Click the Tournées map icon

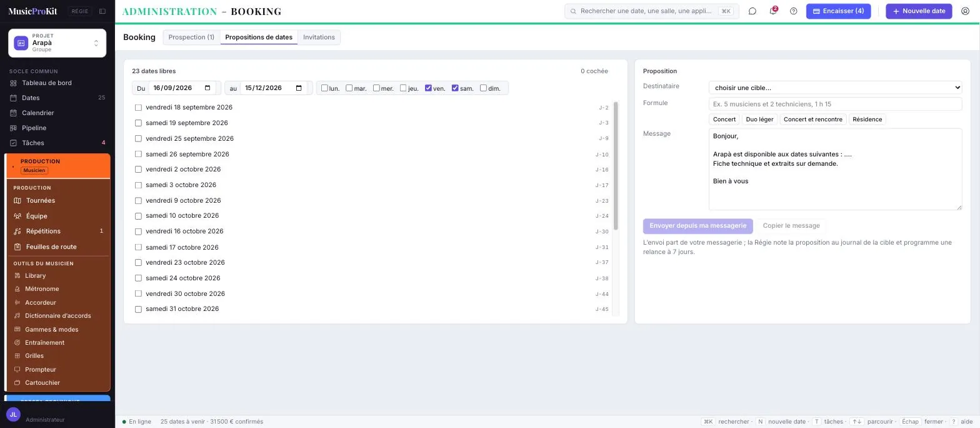(x=17, y=201)
